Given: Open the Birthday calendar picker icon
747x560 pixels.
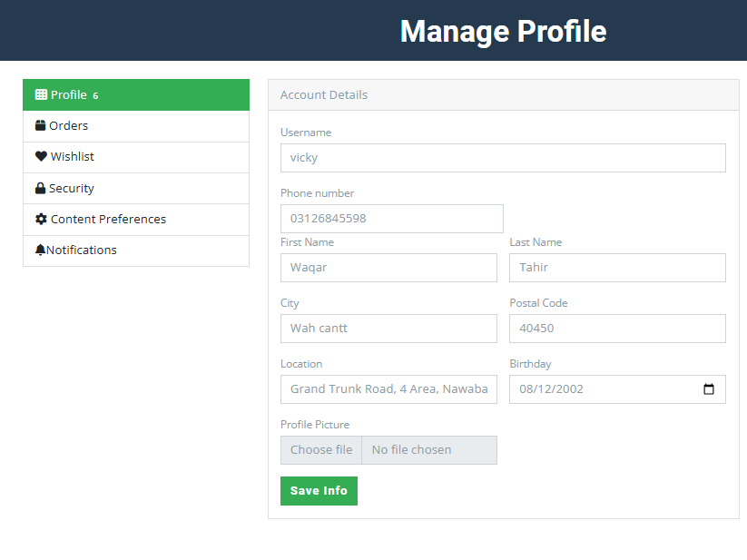Looking at the screenshot, I should point(709,389).
